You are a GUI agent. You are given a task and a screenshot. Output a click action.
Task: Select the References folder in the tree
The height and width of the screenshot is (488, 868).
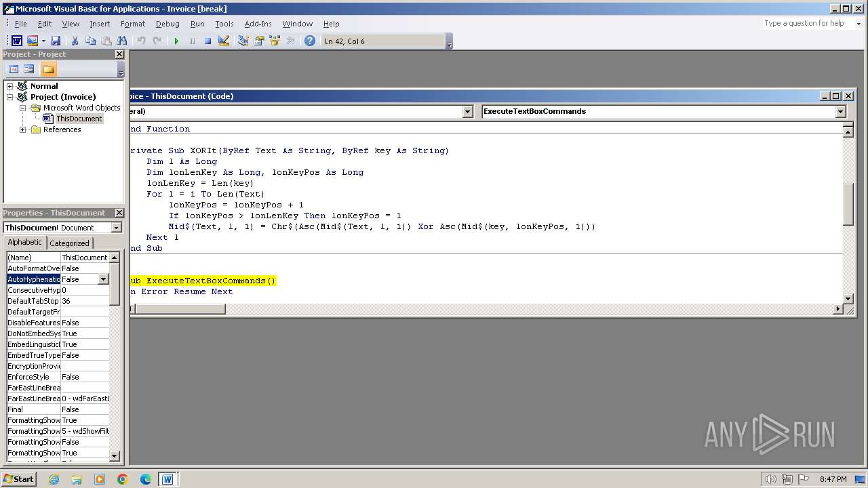click(x=62, y=129)
